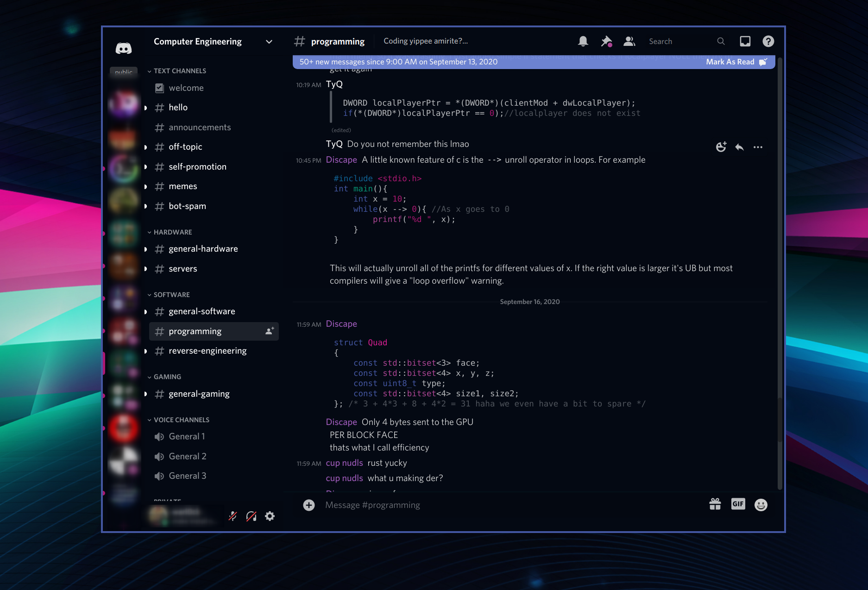This screenshot has width=868, height=590.
Task: Toggle headphone deafen
Action: pyautogui.click(x=251, y=516)
